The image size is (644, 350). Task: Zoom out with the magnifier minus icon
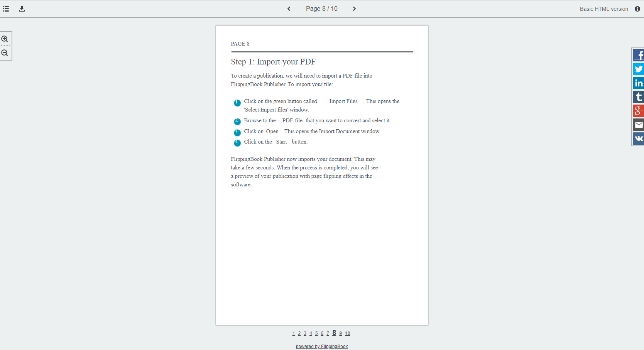click(5, 53)
